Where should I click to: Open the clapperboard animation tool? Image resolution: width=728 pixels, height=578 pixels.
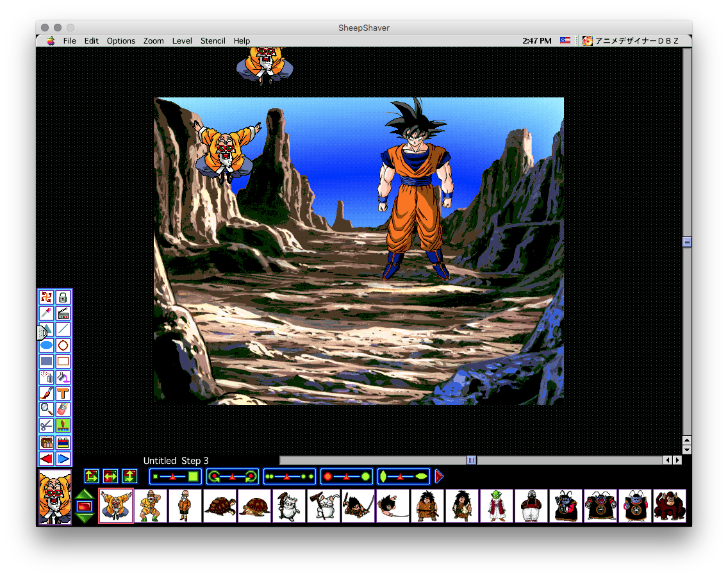point(63,313)
